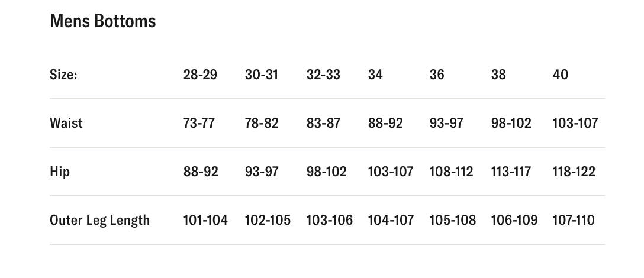Click the Waist row label

click(66, 124)
